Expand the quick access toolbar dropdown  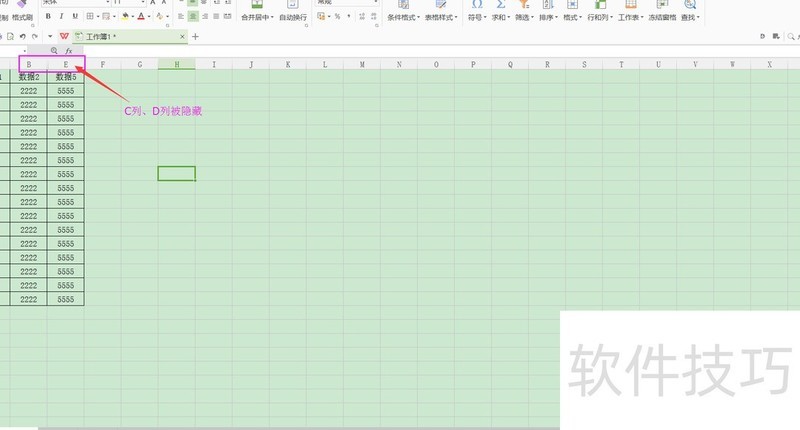(49, 36)
